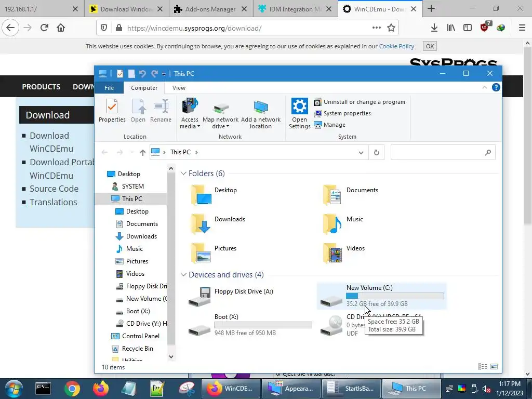Select SYSTEM in the navigation pane
This screenshot has width=532, height=399.
click(x=132, y=187)
